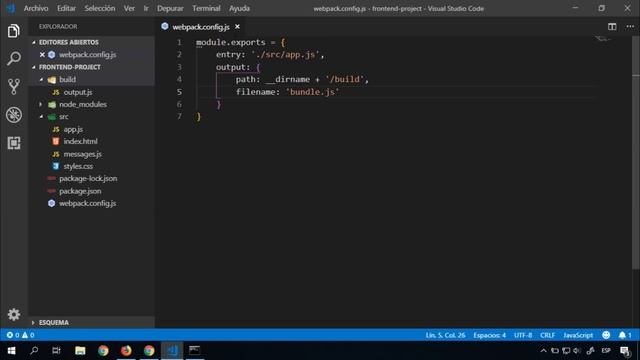Open the terminal window from taskbar

[195, 350]
